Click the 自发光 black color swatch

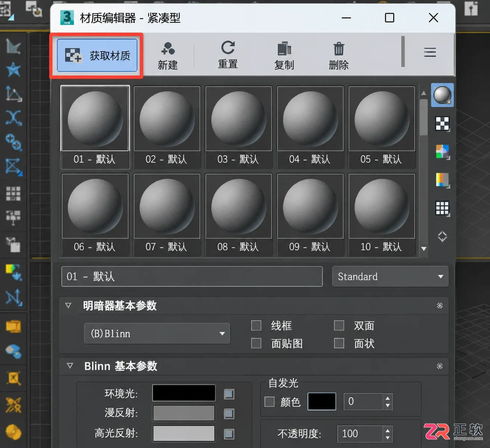click(x=322, y=401)
